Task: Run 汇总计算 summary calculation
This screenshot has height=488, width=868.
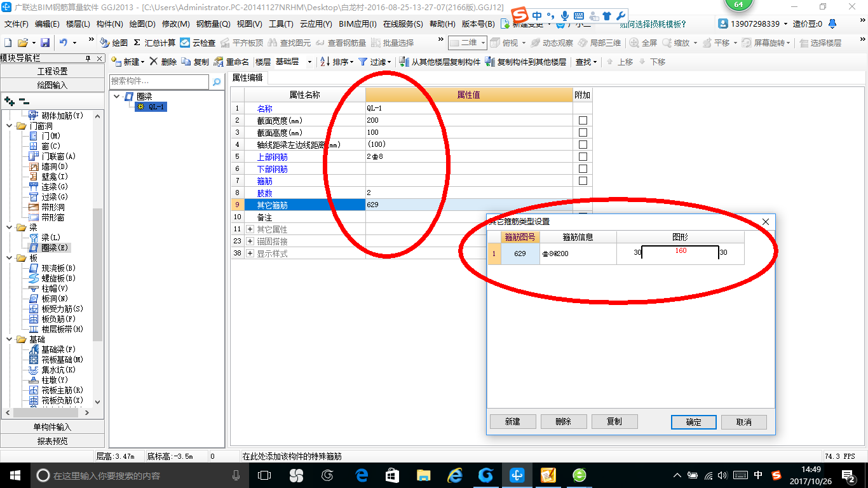Action: point(154,43)
